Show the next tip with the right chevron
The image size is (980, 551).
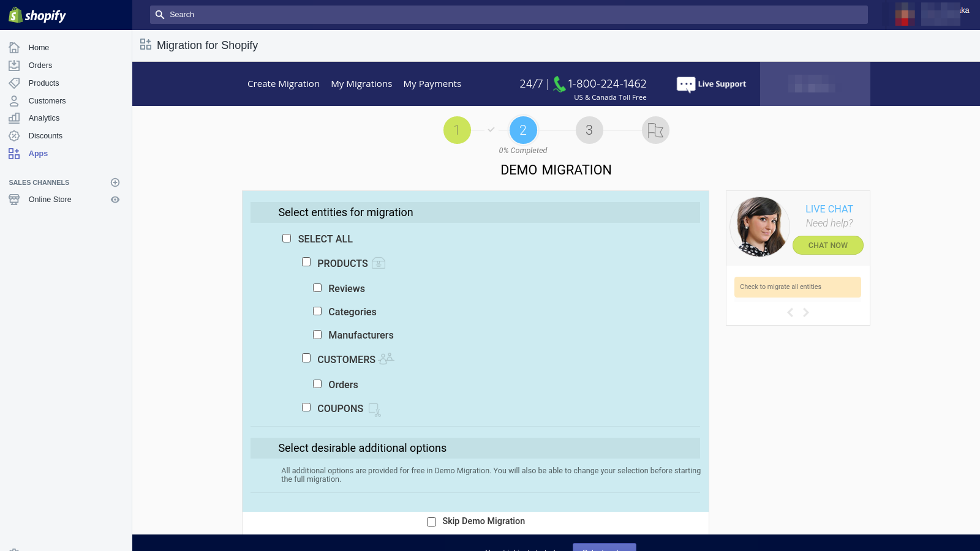click(x=806, y=312)
